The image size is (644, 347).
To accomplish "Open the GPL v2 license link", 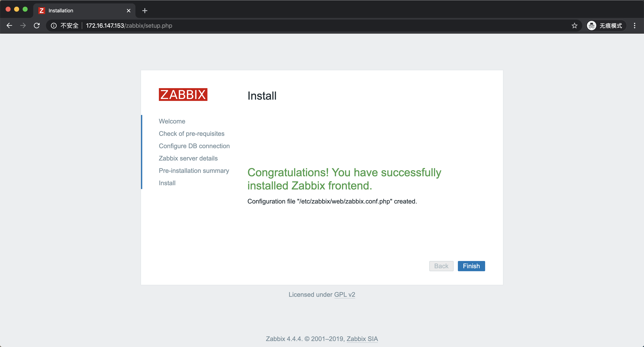I will [x=344, y=295].
